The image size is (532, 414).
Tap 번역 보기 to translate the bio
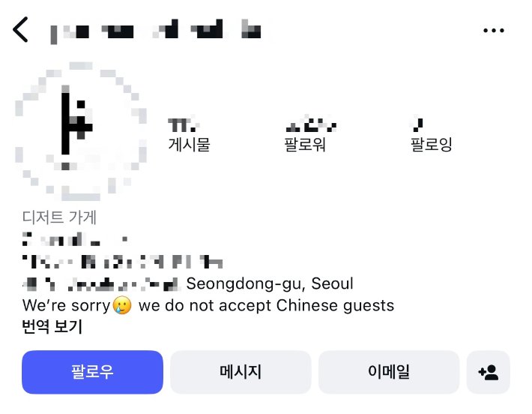(x=52, y=326)
